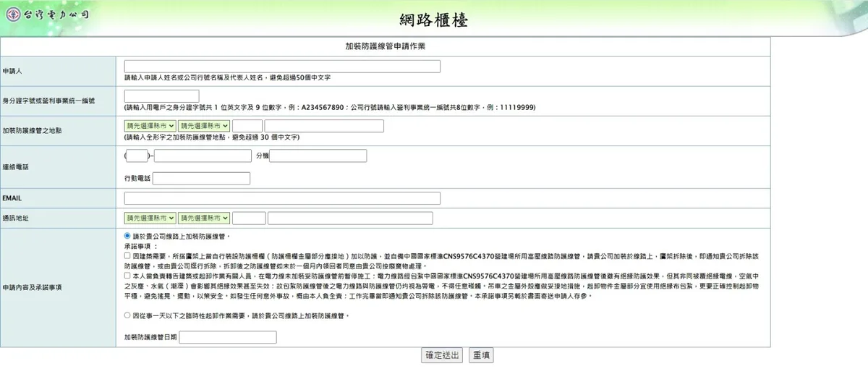Click the contact phone number field
868x374 pixels.
[203, 156]
